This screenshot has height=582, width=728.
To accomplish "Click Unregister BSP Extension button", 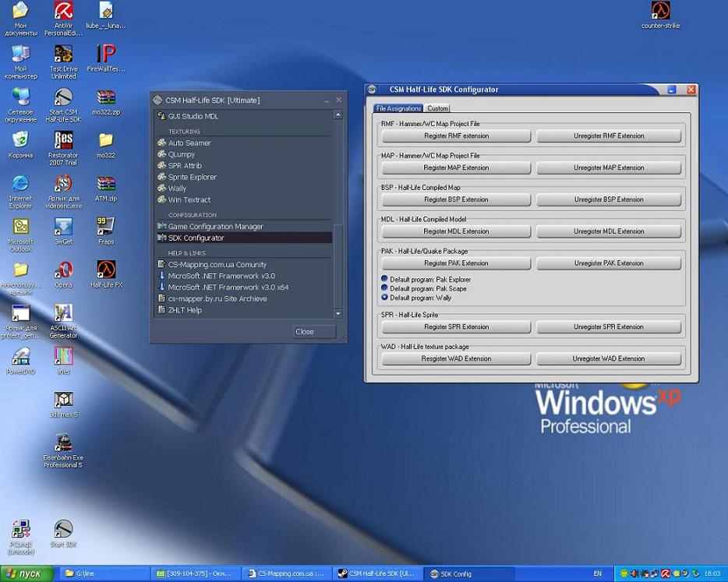I will (609, 199).
